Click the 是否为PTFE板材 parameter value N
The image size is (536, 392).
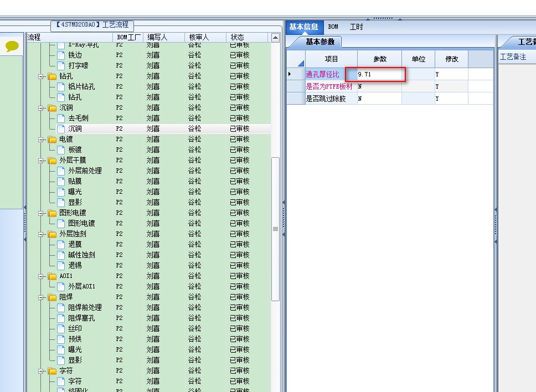tap(379, 86)
